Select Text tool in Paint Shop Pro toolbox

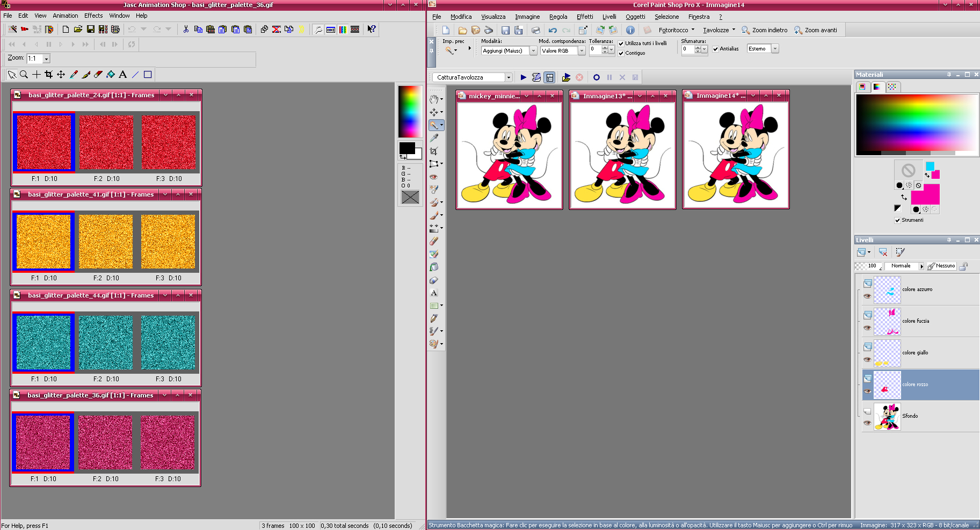pos(434,293)
